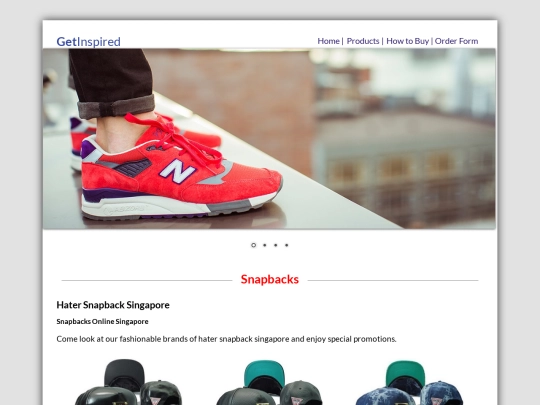Jump to the fourth slideshow dot
540x405 pixels.
[287, 245]
